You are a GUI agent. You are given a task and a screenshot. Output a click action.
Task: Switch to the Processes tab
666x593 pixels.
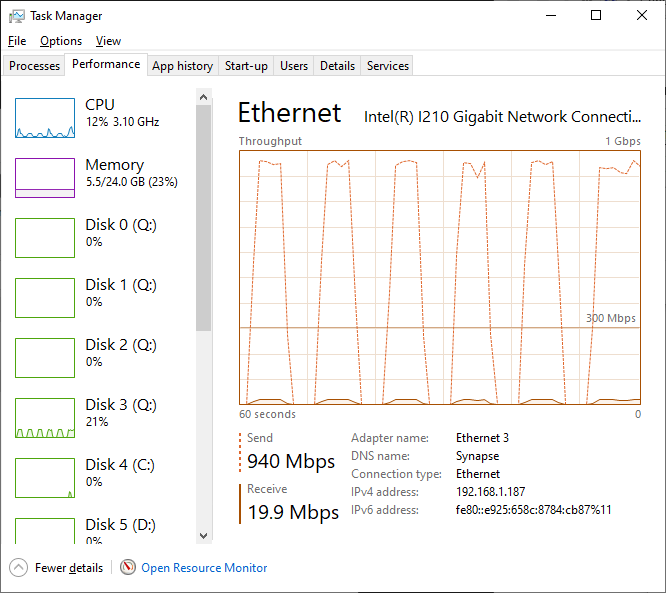point(34,66)
